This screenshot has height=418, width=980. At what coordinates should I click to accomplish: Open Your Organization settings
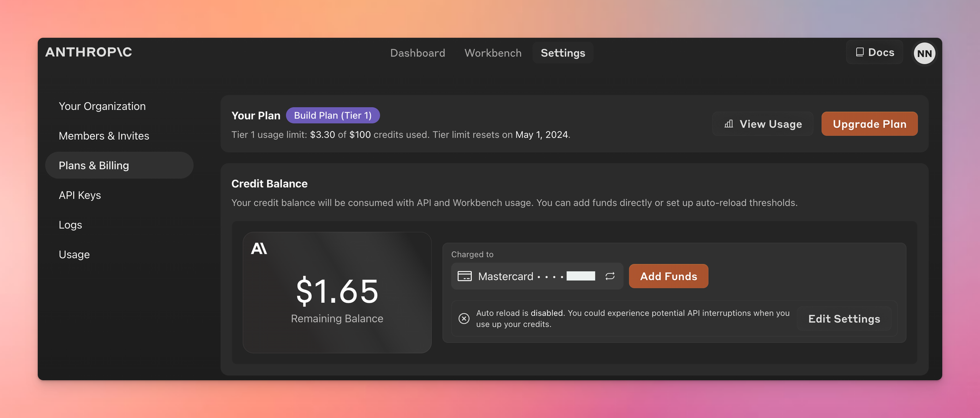(102, 106)
